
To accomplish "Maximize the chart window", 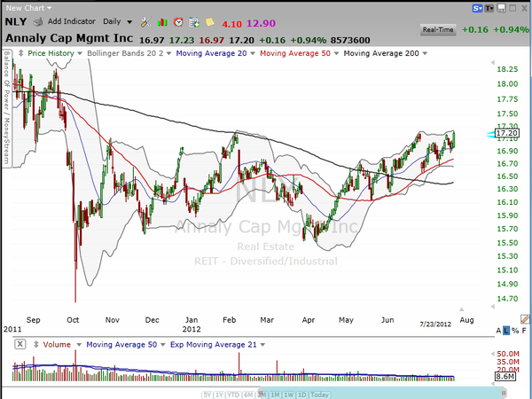I will [x=512, y=8].
